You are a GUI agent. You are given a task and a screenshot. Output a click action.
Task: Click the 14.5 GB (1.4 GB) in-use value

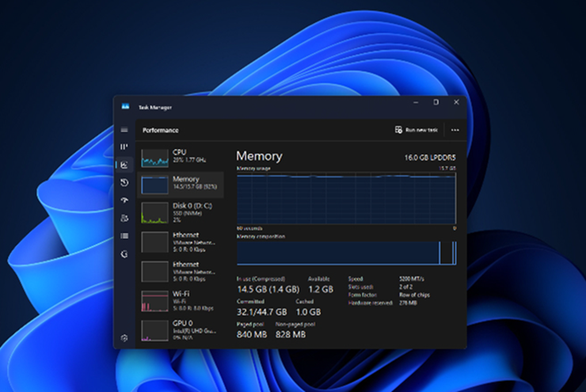coord(268,289)
